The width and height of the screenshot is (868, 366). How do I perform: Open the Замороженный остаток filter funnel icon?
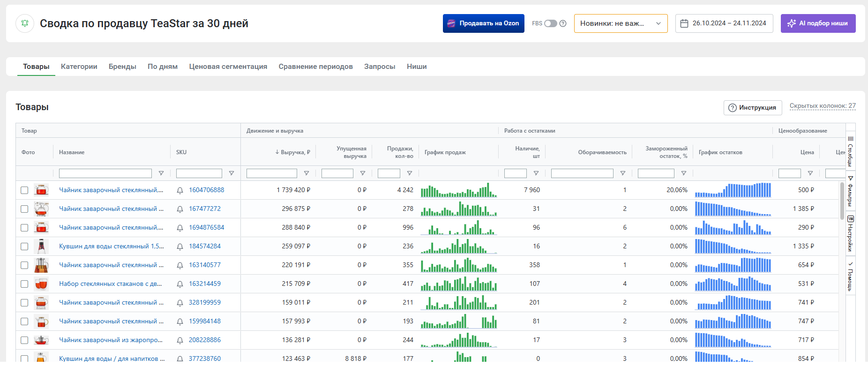tap(684, 173)
